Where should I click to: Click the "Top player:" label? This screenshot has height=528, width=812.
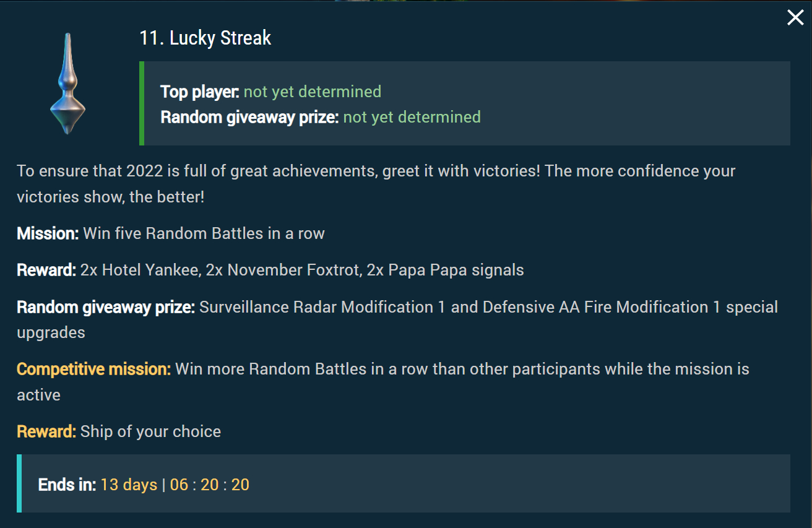[x=199, y=92]
